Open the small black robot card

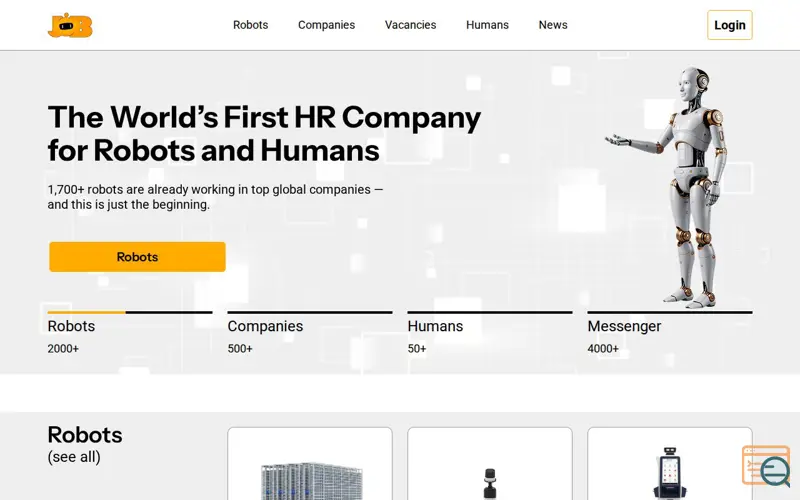click(490, 464)
